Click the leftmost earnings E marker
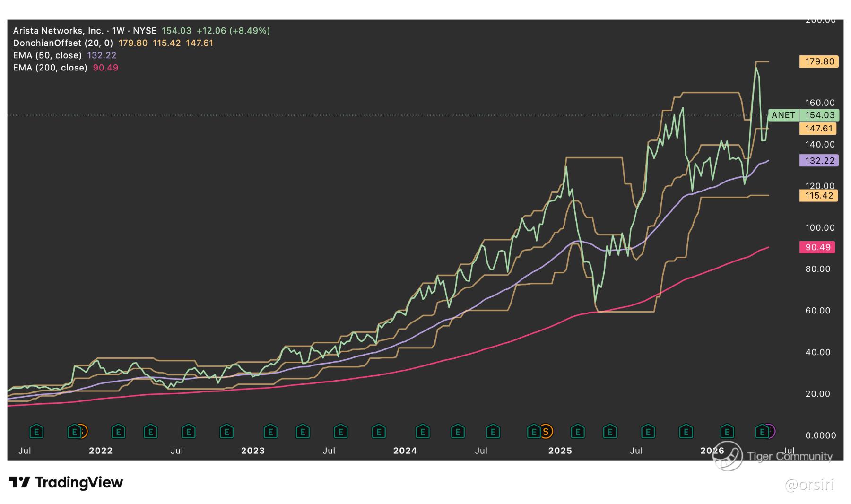This screenshot has width=851, height=504. pos(36,431)
